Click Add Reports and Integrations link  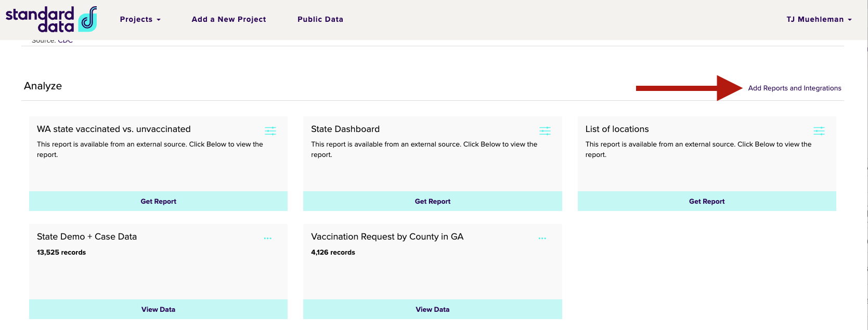tap(794, 88)
